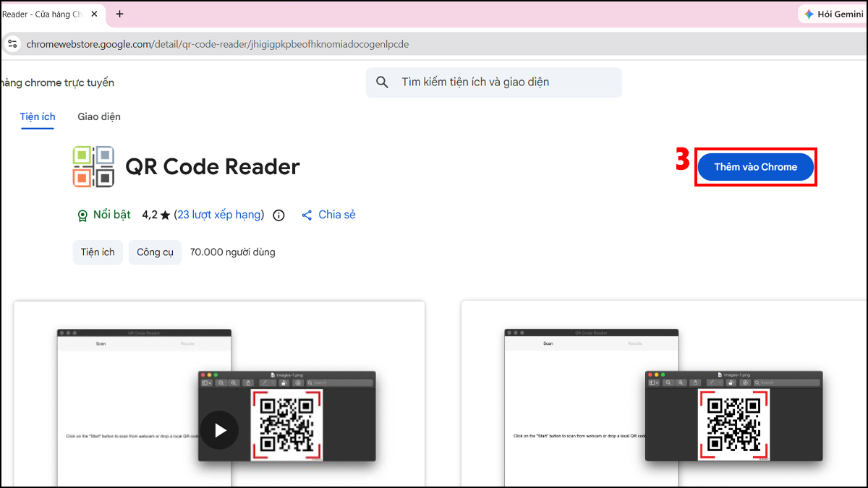
Task: Click the Chrome web store header title
Action: (57, 82)
